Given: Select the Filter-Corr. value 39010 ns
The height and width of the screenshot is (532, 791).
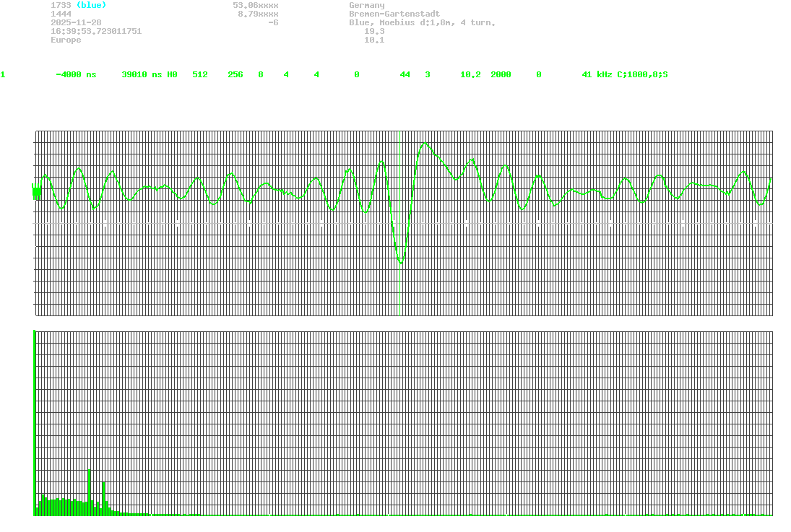Looking at the screenshot, I should click(142, 74).
